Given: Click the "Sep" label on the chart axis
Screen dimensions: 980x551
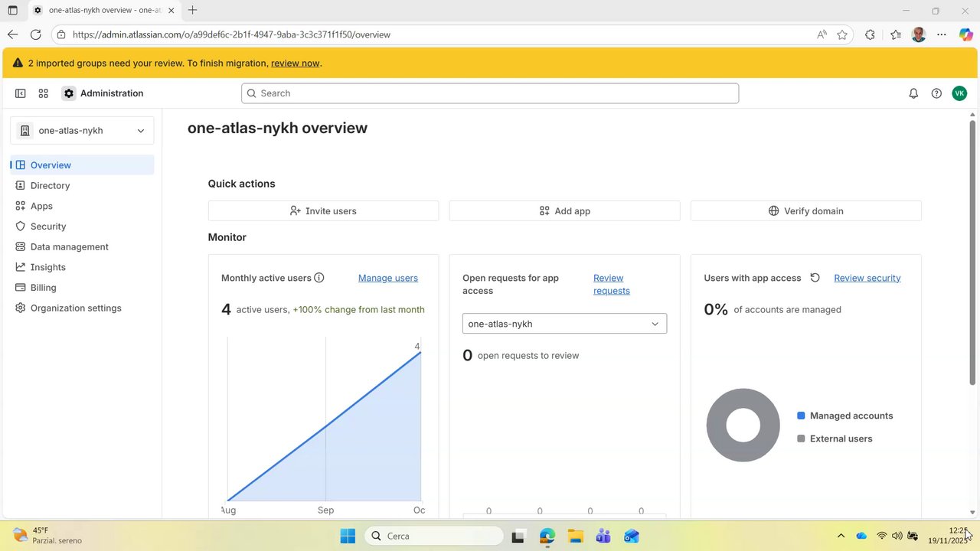Looking at the screenshot, I should click(x=325, y=510).
